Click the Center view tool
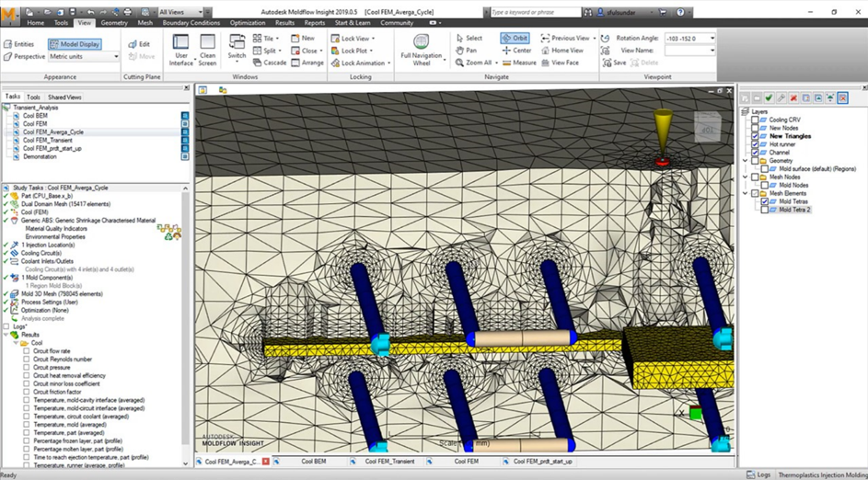Screen dimensions: 868x480 click(x=517, y=51)
